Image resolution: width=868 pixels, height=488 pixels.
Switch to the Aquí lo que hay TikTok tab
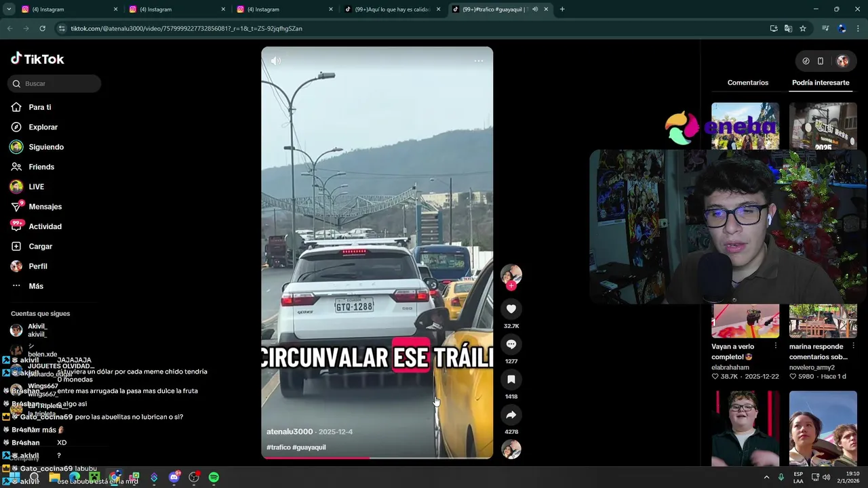(x=393, y=9)
